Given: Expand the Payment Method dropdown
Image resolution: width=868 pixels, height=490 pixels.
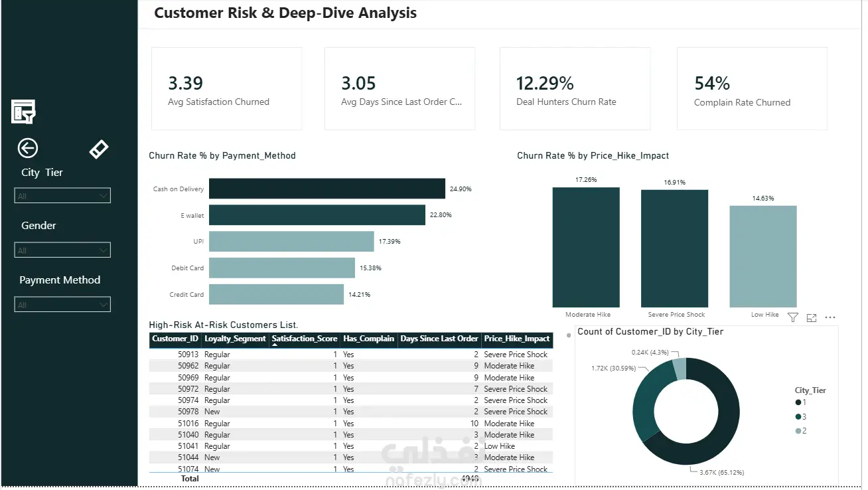Looking at the screenshot, I should click(x=62, y=305).
